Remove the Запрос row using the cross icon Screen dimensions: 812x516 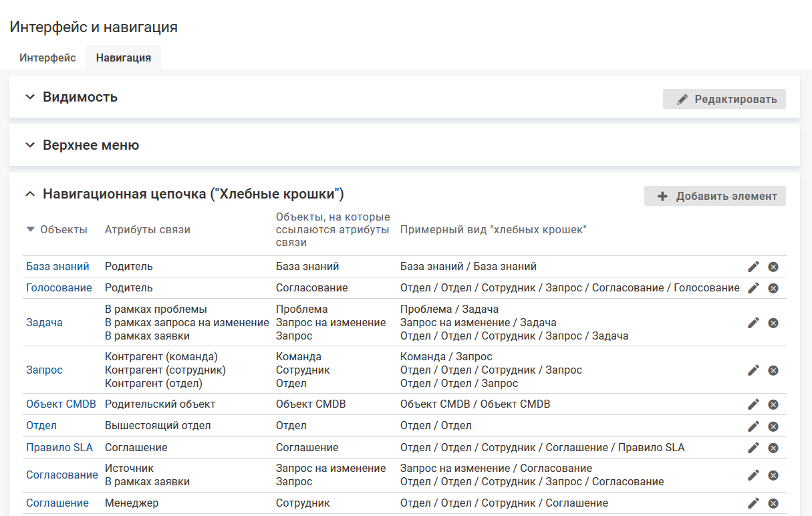(x=773, y=370)
